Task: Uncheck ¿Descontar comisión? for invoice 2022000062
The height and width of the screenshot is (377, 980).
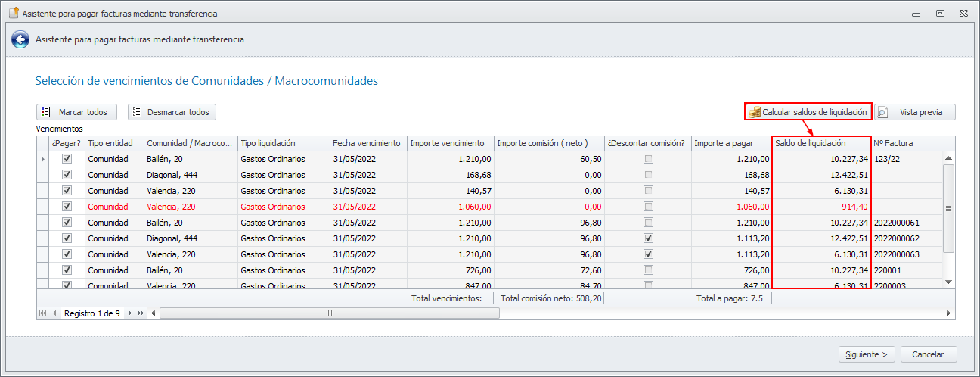Action: pyautogui.click(x=648, y=238)
